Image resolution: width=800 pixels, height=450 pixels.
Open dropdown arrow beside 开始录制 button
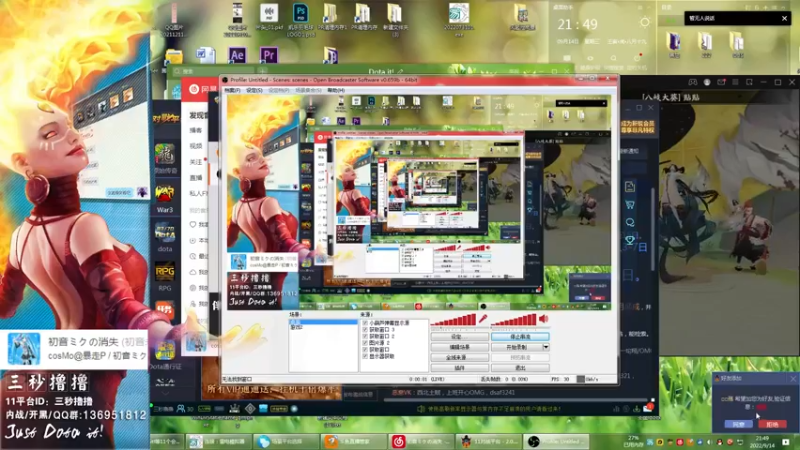coord(546,347)
